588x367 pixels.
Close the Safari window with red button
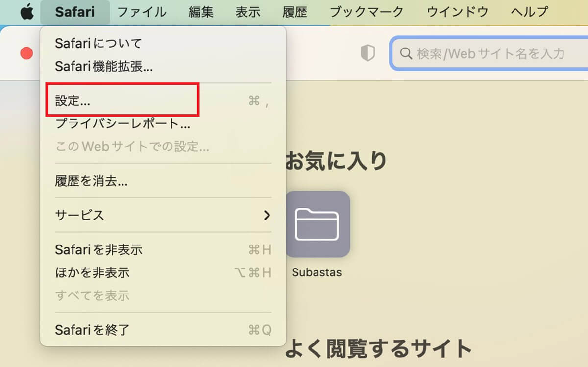coord(26,53)
